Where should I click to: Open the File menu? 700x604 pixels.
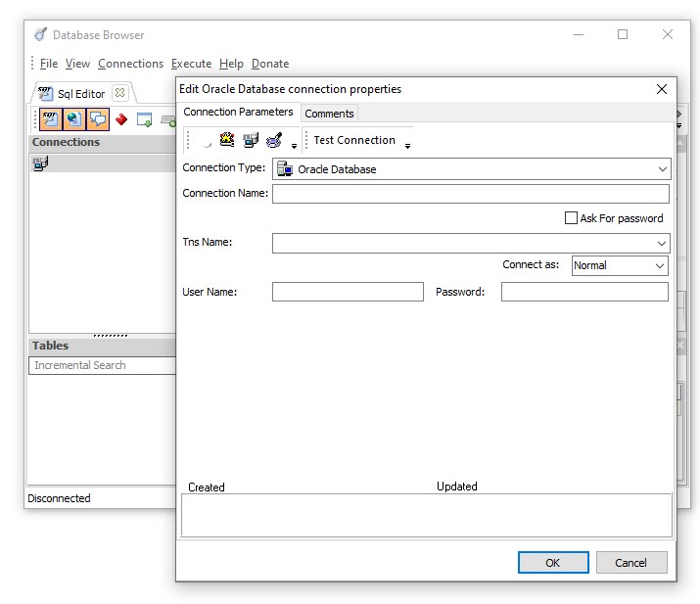click(x=49, y=64)
